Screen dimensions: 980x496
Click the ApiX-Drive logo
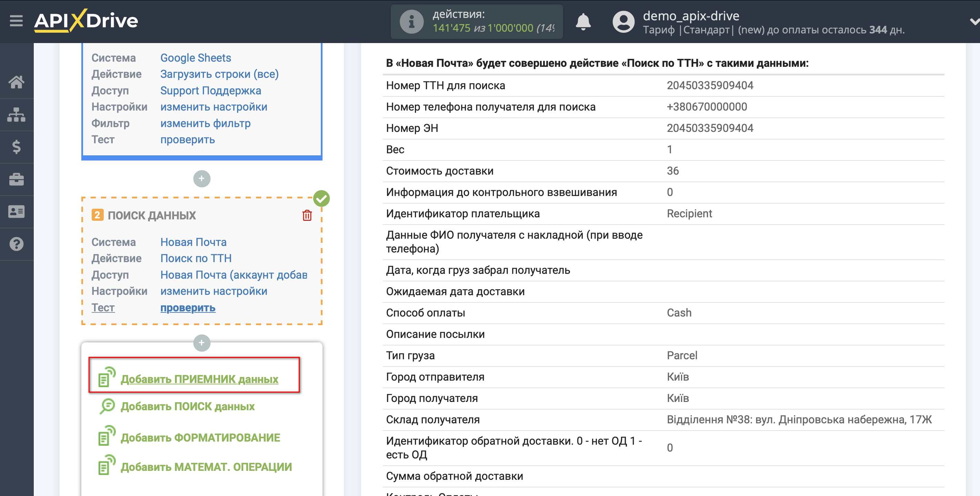tap(86, 21)
